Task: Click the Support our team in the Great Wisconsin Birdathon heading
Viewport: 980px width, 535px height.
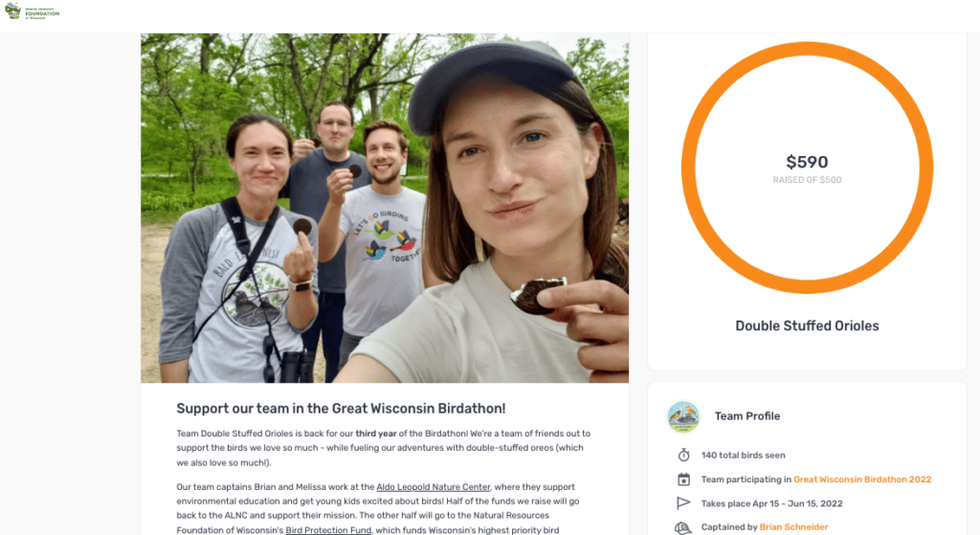Action: pos(341,409)
